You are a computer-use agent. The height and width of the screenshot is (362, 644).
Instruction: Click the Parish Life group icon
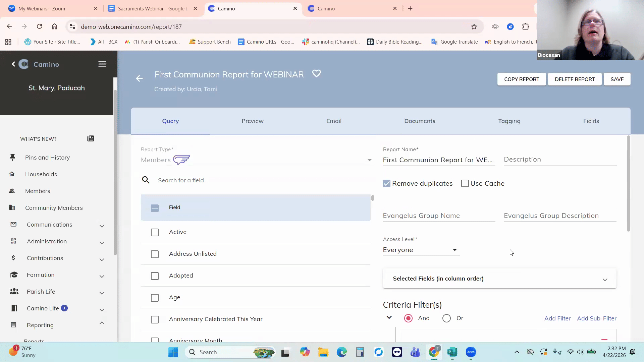point(14,292)
